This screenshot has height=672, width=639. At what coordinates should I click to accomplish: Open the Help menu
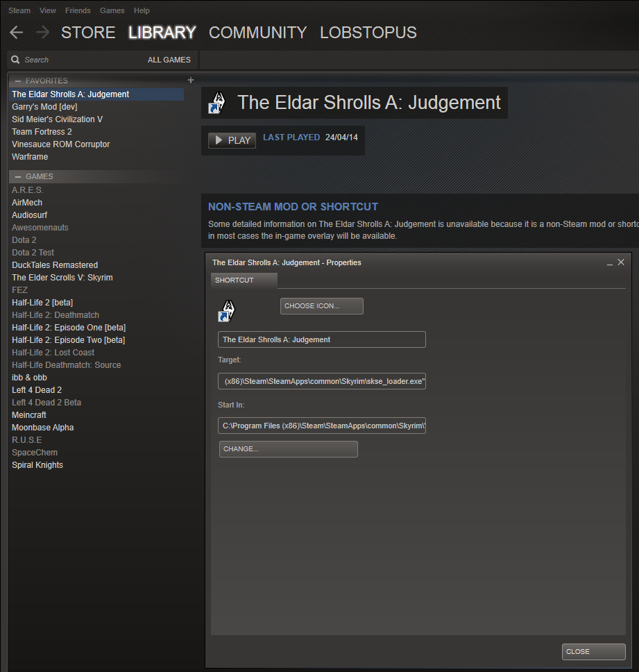coord(142,10)
